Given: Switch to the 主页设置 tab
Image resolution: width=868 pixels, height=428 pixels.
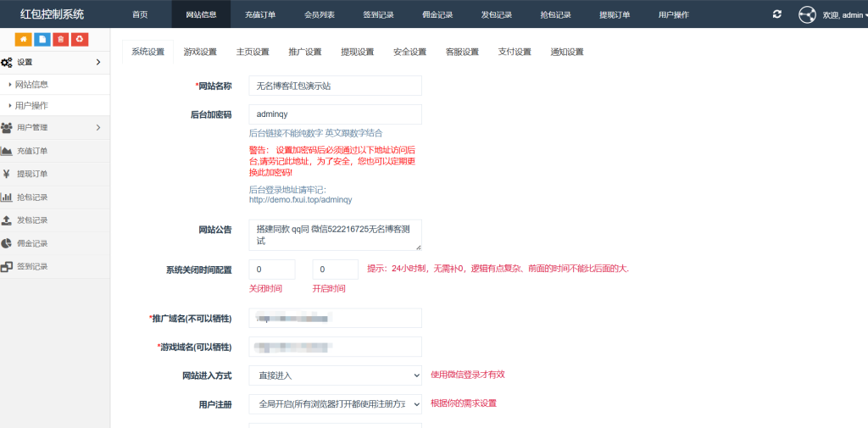Looking at the screenshot, I should [253, 52].
